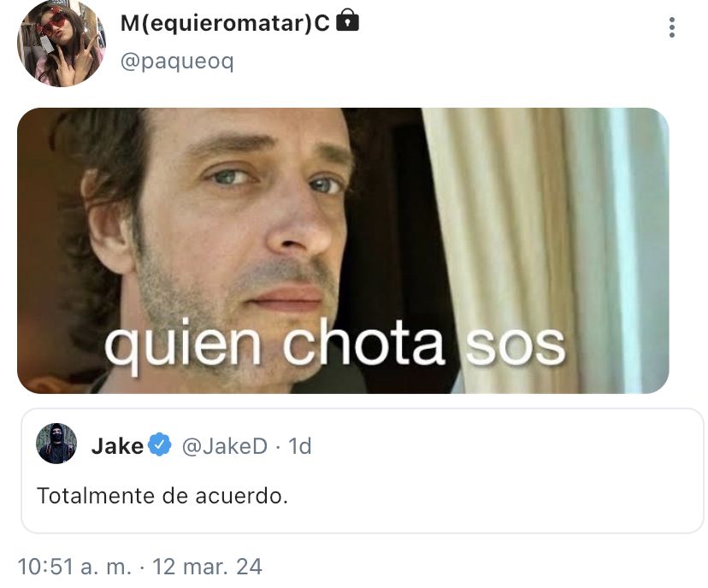Click the 10:51 a. m. post time
Viewport: 708px width, 588px height.
pos(74,567)
